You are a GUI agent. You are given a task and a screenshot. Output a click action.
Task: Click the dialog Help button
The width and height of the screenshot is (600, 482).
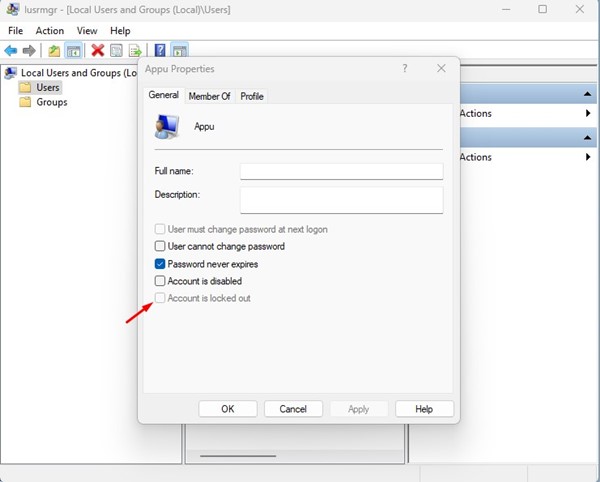pos(424,409)
